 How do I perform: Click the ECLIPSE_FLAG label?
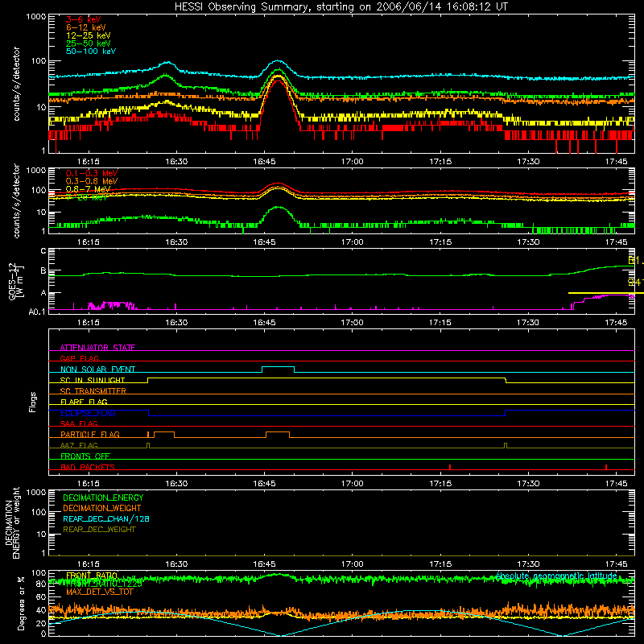pos(88,413)
